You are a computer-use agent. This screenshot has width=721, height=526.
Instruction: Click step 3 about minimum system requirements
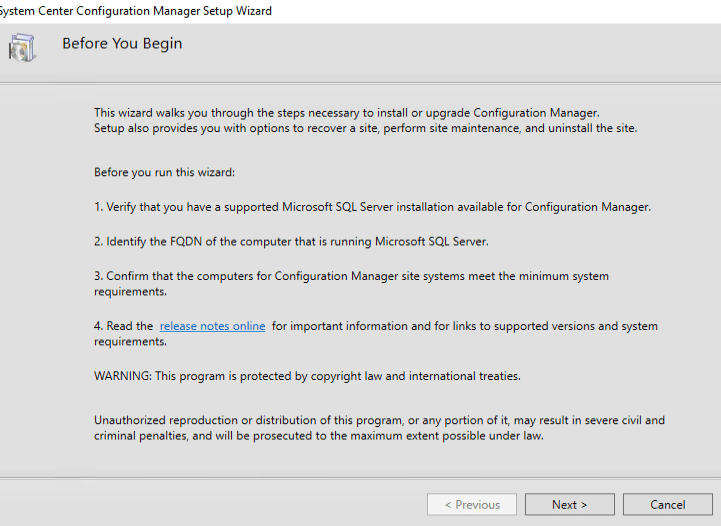click(x=351, y=276)
